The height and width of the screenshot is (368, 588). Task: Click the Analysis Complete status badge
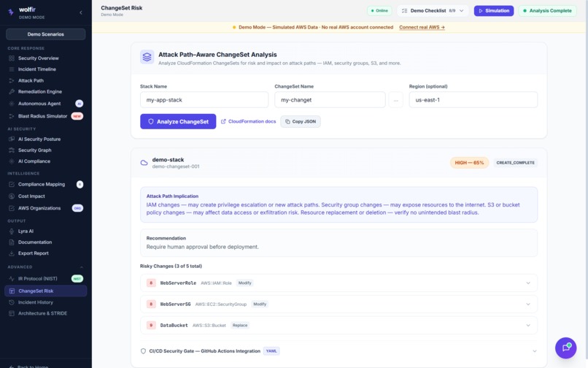pos(547,10)
